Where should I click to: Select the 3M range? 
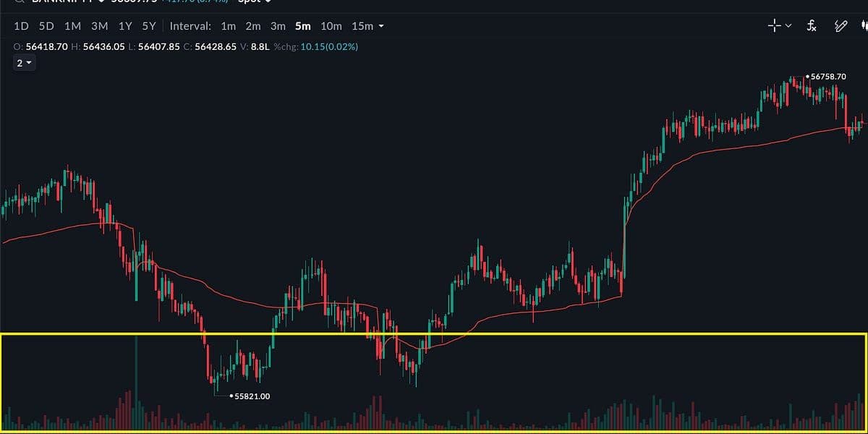pos(99,26)
